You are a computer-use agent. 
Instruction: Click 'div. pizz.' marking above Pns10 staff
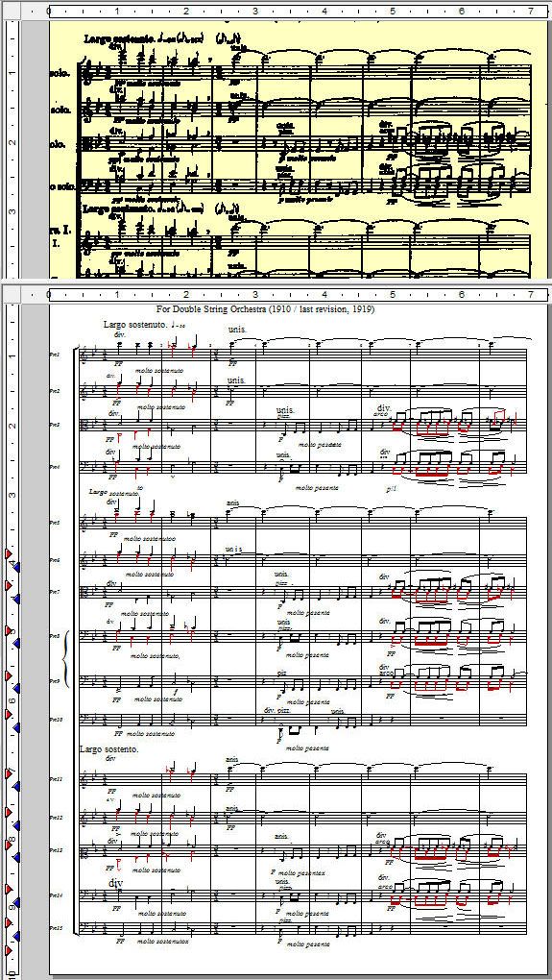[278, 711]
